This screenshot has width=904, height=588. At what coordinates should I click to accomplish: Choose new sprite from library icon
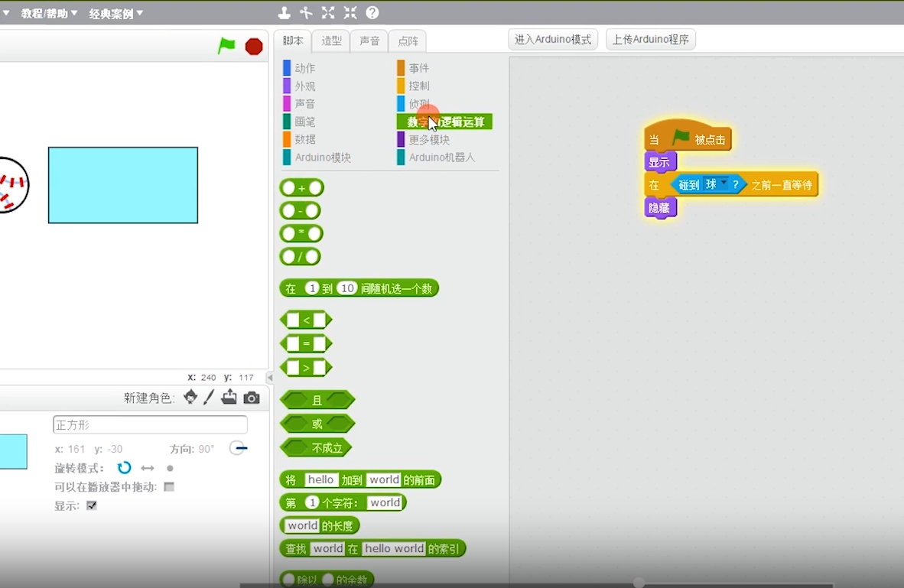(x=190, y=397)
